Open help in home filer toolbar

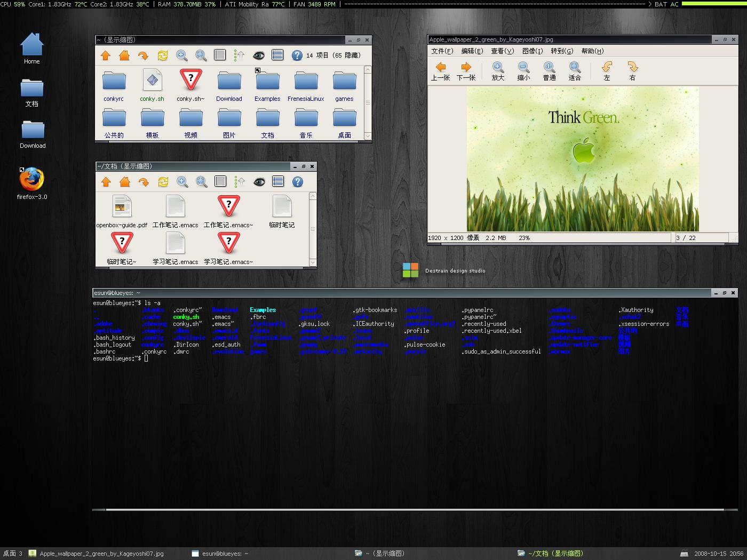pyautogui.click(x=297, y=55)
